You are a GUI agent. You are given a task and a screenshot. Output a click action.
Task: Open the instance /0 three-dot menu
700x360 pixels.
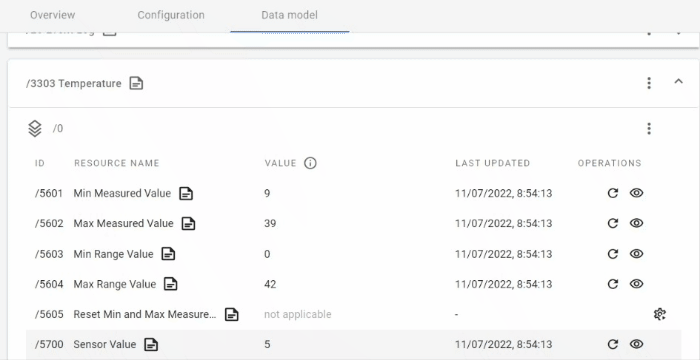click(649, 129)
